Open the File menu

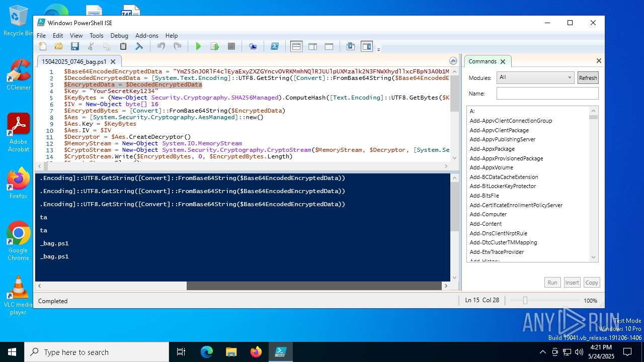tap(41, 36)
